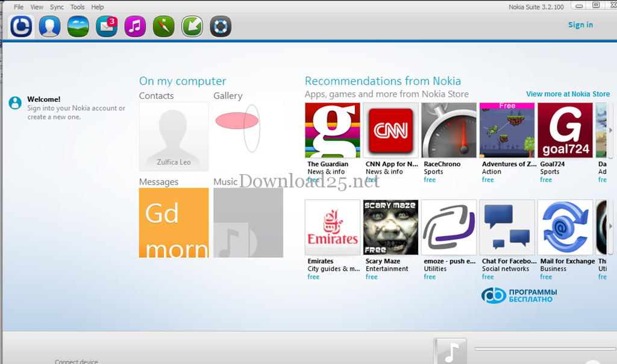
Task: Open the support lifebuoy toolbar icon
Action: pyautogui.click(x=221, y=27)
